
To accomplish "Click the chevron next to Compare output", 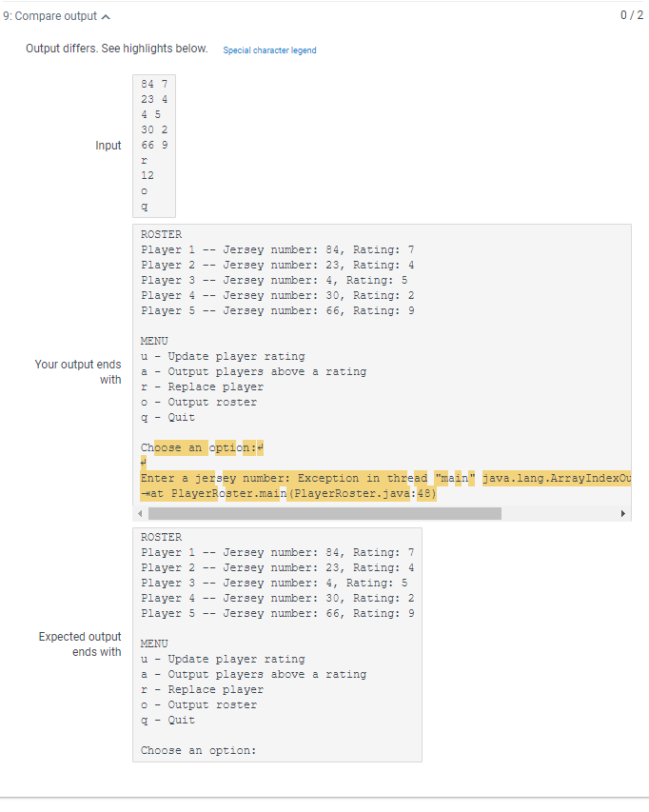I will [x=106, y=17].
